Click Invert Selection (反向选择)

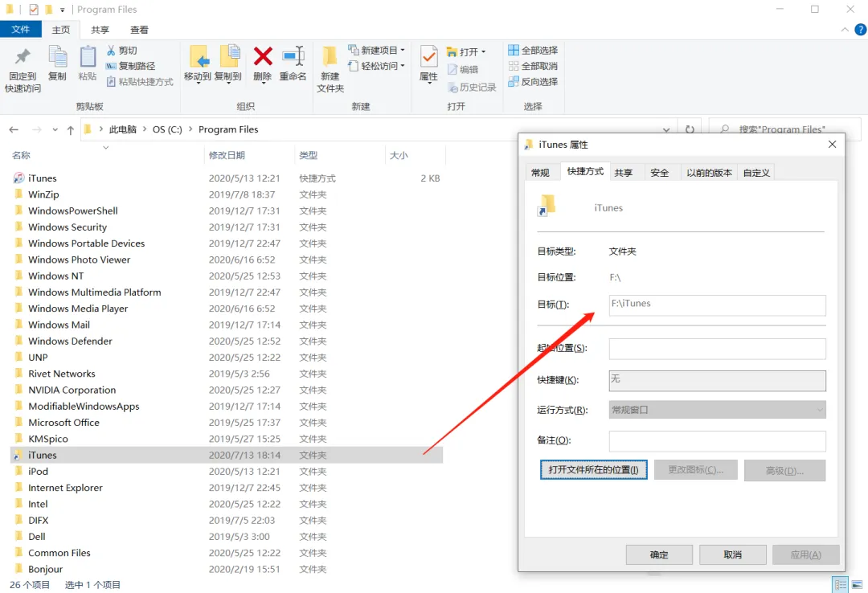533,82
